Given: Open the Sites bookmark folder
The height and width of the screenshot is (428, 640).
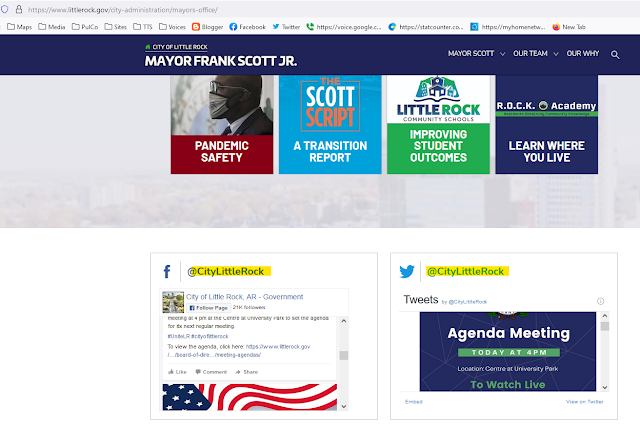Looking at the screenshot, I should [116, 27].
